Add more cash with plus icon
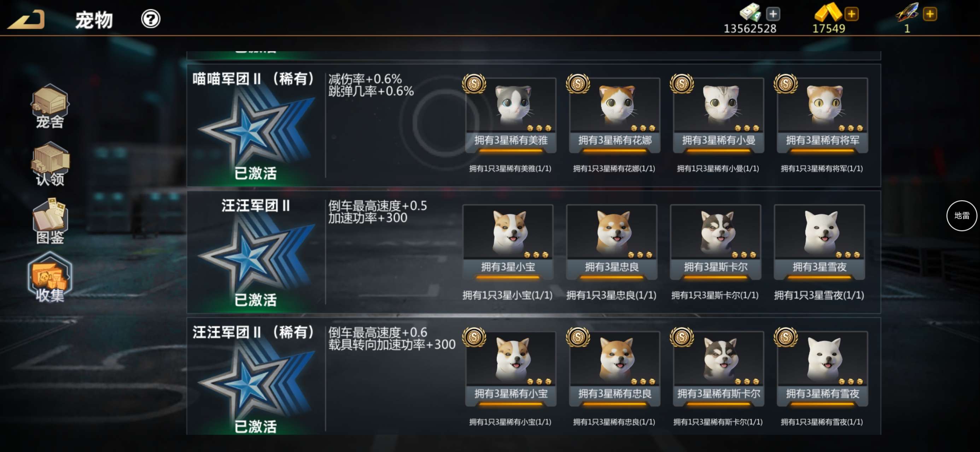Screen dimensions: 980x452 773,14
